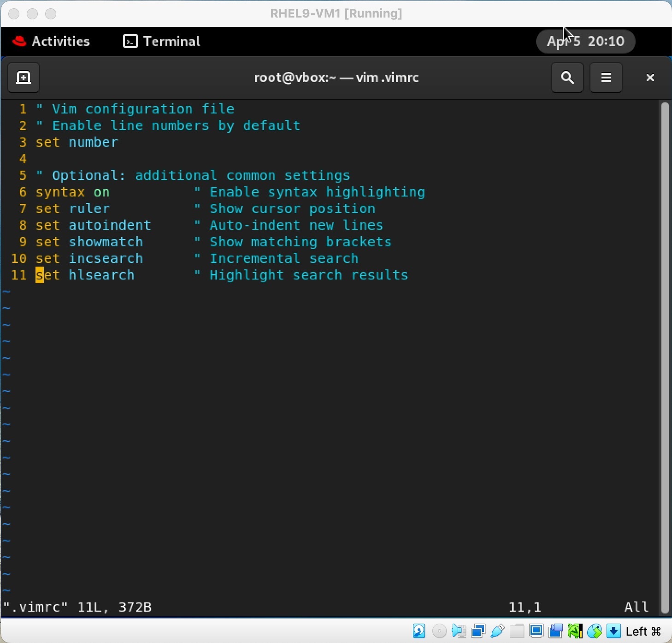The image size is (672, 643).
Task: Click the word "autoindent" on line 8
Action: pos(110,225)
